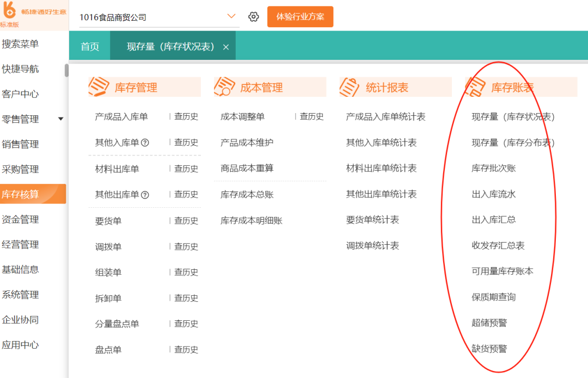Open 资金管理 in sidebar

(x=20, y=220)
